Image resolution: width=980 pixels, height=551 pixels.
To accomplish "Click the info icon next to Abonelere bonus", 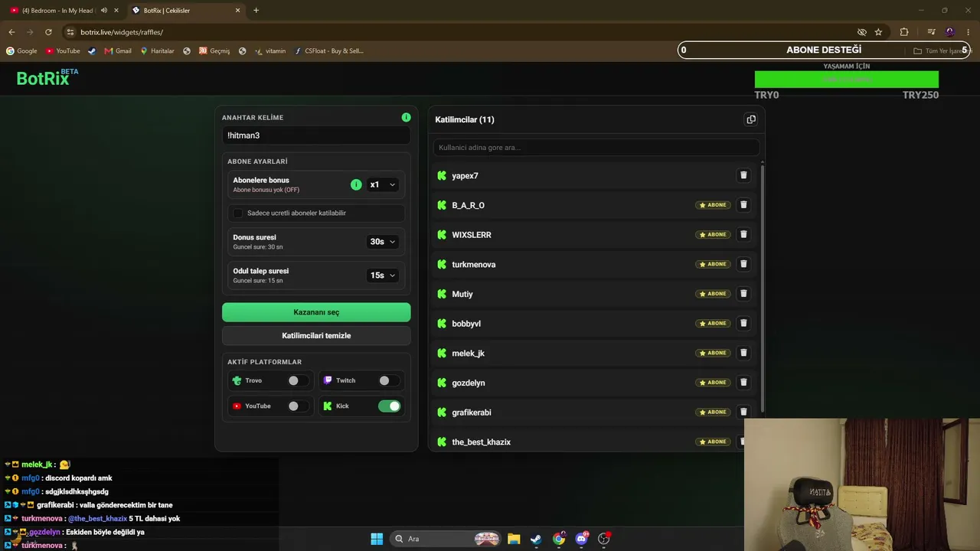I will (x=356, y=184).
